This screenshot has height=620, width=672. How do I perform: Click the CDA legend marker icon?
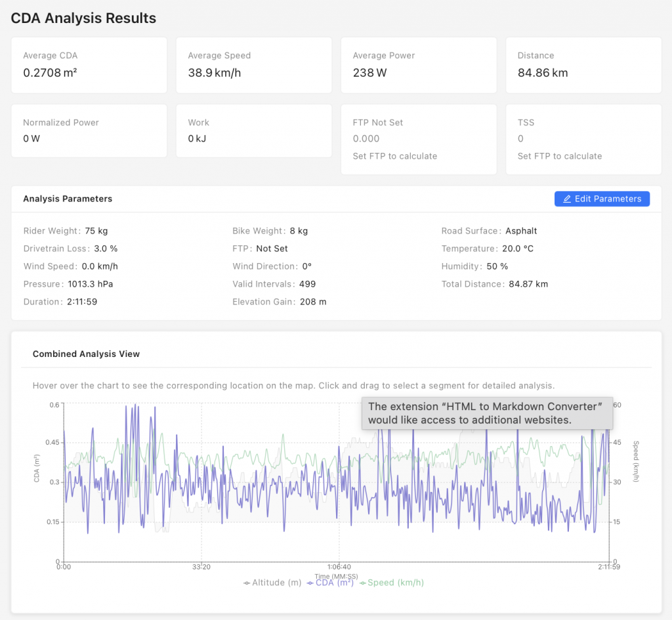pyautogui.click(x=310, y=583)
